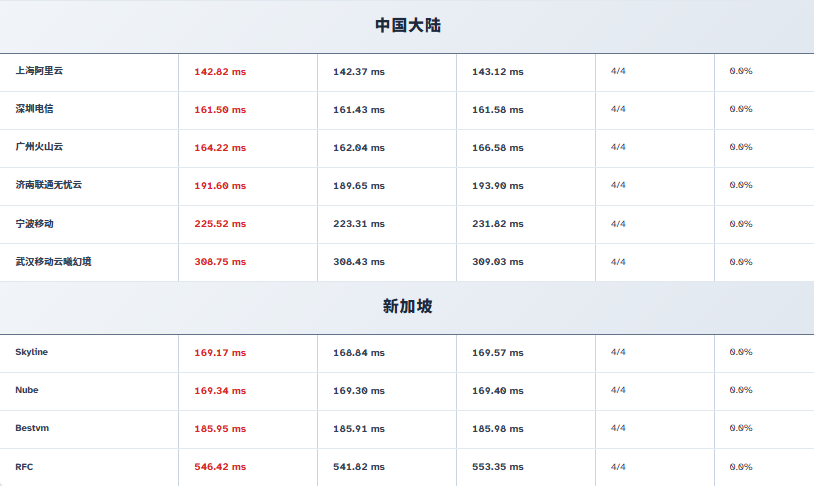Image resolution: width=814 pixels, height=486 pixels.
Task: Click the 4/4 count in the Skyline row
Action: (618, 352)
